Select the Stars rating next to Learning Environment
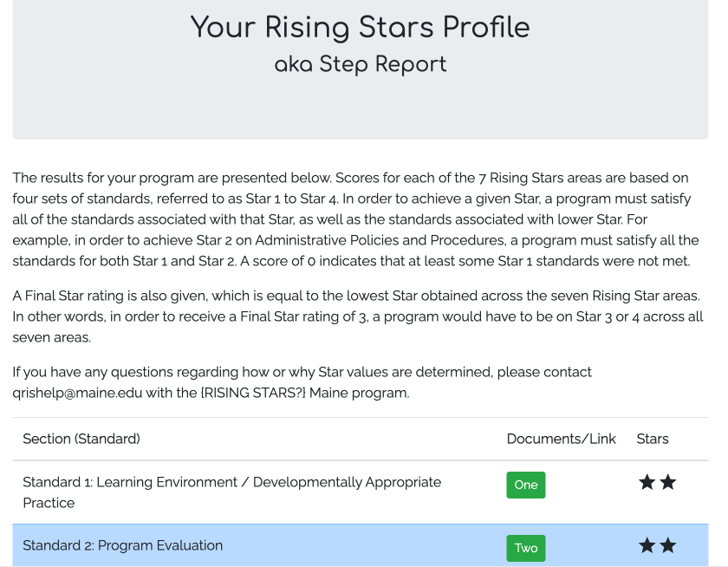The height and width of the screenshot is (567, 728). (657, 482)
